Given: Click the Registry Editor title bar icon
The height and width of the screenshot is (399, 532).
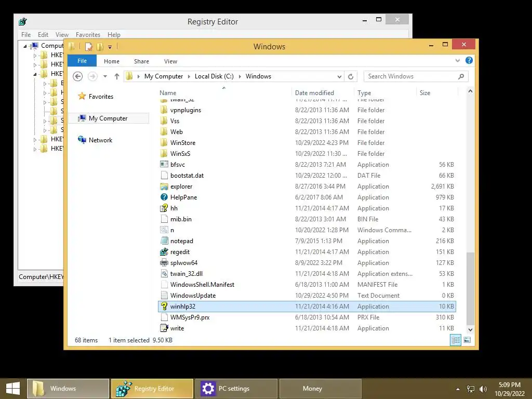Looking at the screenshot, I should 23,22.
